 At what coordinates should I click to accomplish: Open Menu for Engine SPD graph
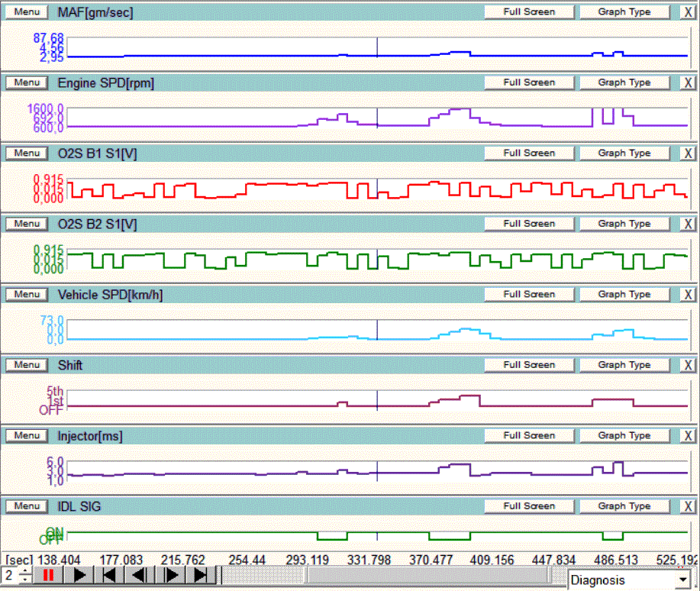26,82
